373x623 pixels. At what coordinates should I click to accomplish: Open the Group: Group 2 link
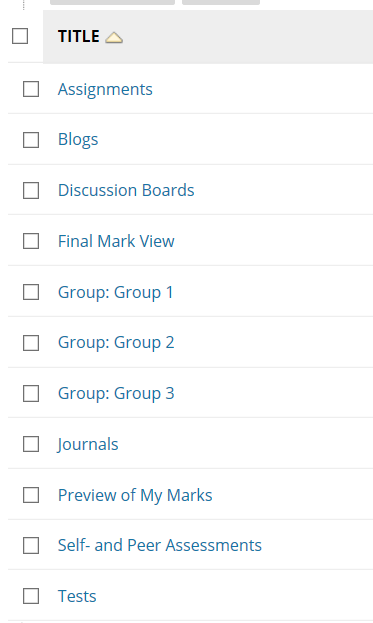(116, 343)
